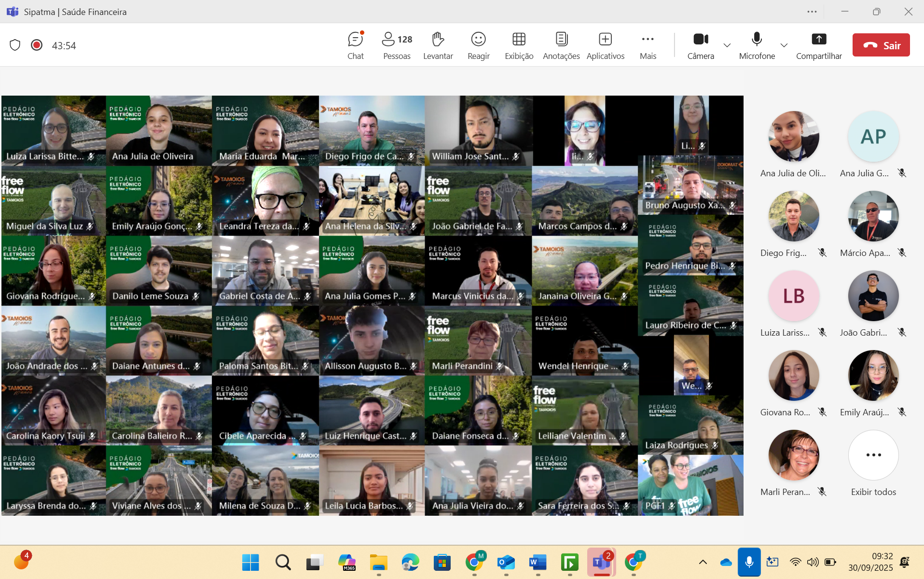Viewport: 924px width, 579px height.
Task: Expand the microphone options dropdown arrow
Action: 784,45
